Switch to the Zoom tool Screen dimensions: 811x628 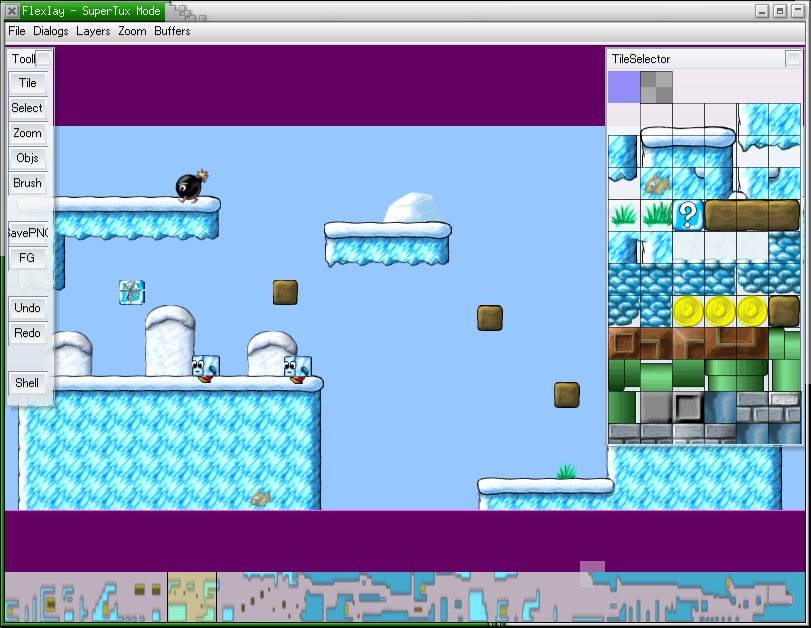(x=28, y=133)
